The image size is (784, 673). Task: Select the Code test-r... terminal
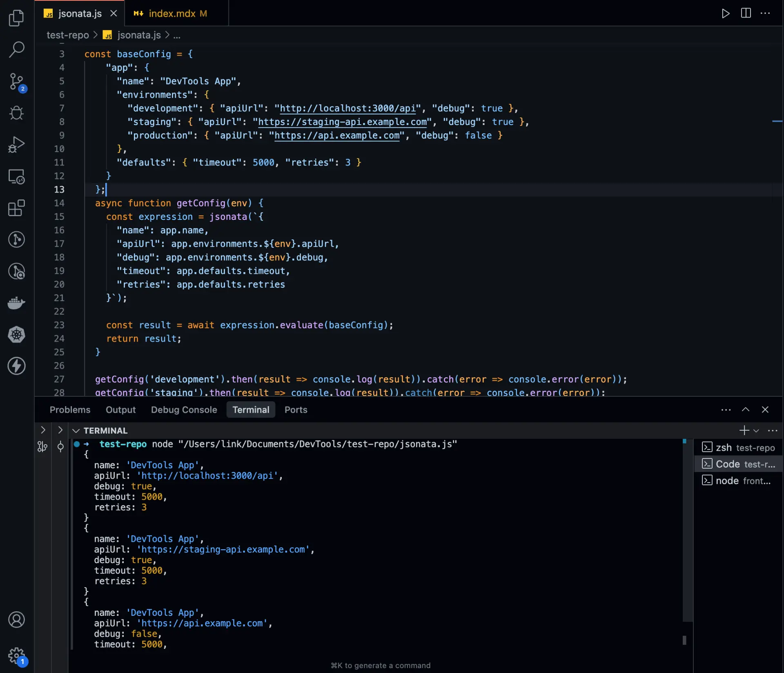738,464
